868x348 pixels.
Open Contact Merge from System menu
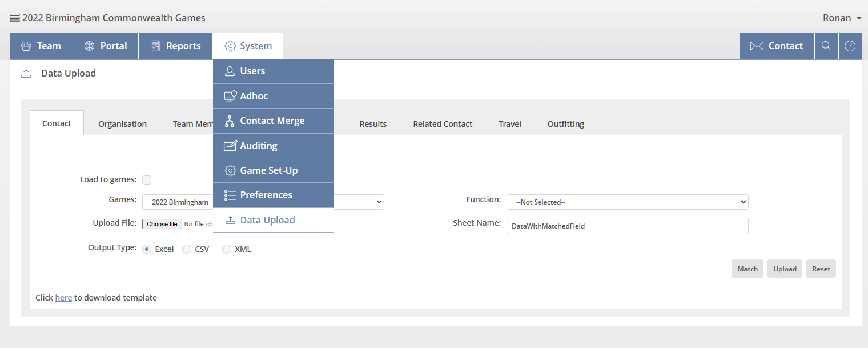coord(272,121)
